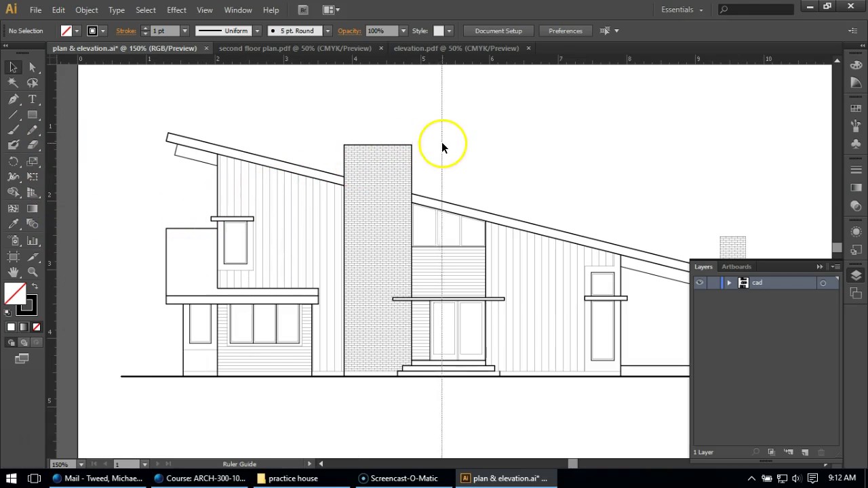Open the Stroke panel icon

[856, 169]
